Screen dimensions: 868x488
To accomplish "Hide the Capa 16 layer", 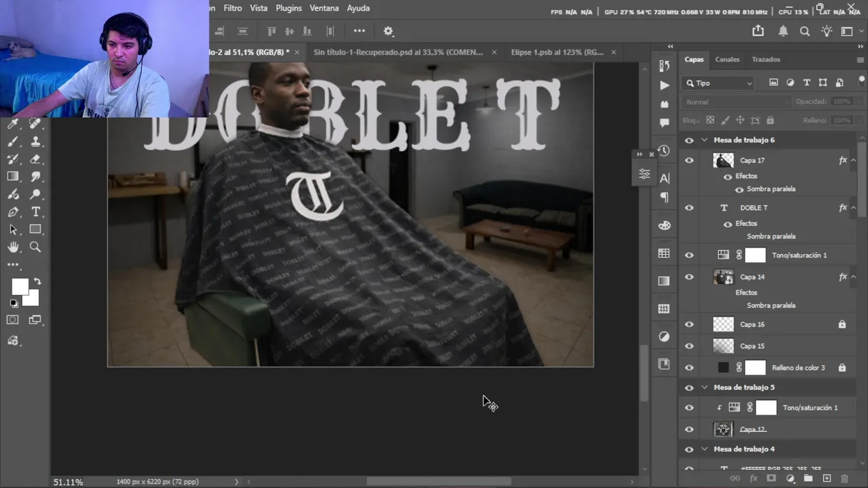I will (x=689, y=325).
